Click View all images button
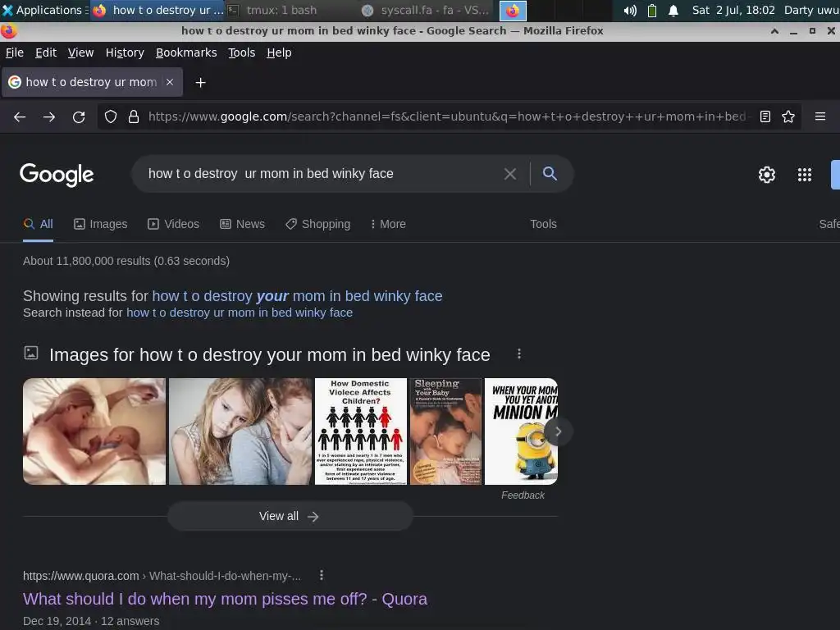 click(290, 516)
